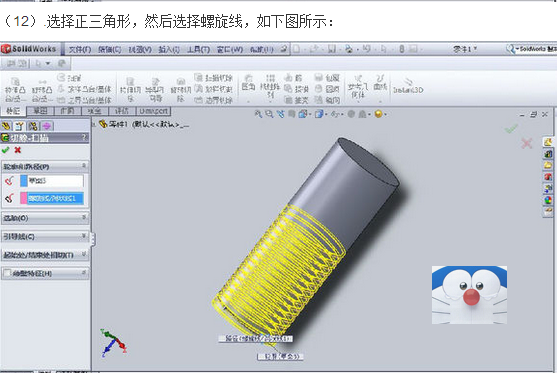Screen dimensions: 557x374
Task: Open the Appearances task pane color-ball icon
Action: tap(548, 200)
